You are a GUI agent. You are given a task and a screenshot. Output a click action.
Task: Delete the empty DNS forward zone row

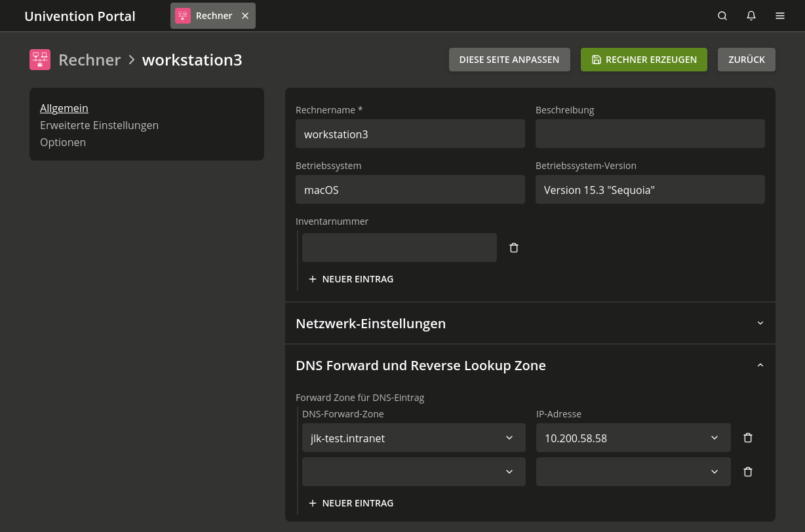tap(748, 472)
